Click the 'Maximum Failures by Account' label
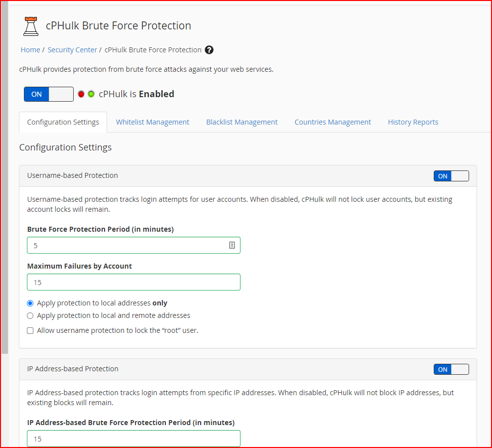This screenshot has height=448, width=492. (79, 266)
